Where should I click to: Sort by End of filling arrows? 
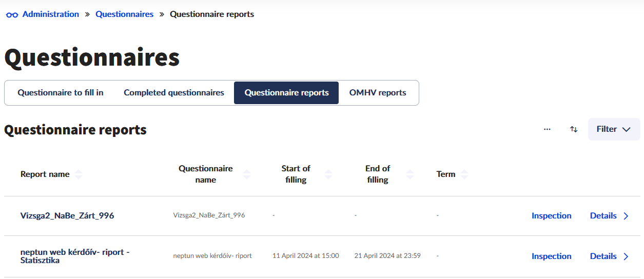(409, 174)
